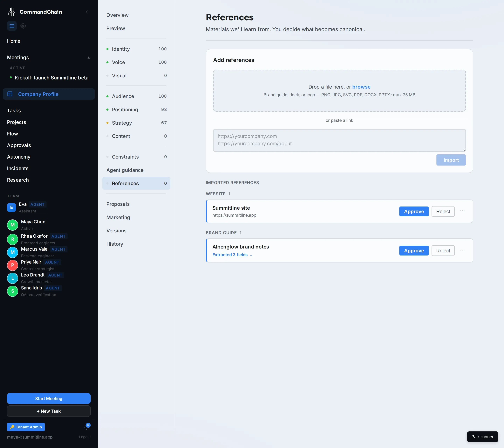
Task: Go to Home
Action: click(x=13, y=41)
